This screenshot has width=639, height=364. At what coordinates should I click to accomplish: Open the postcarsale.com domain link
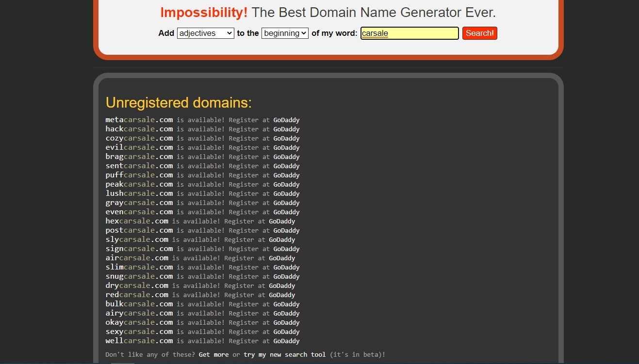tap(139, 230)
